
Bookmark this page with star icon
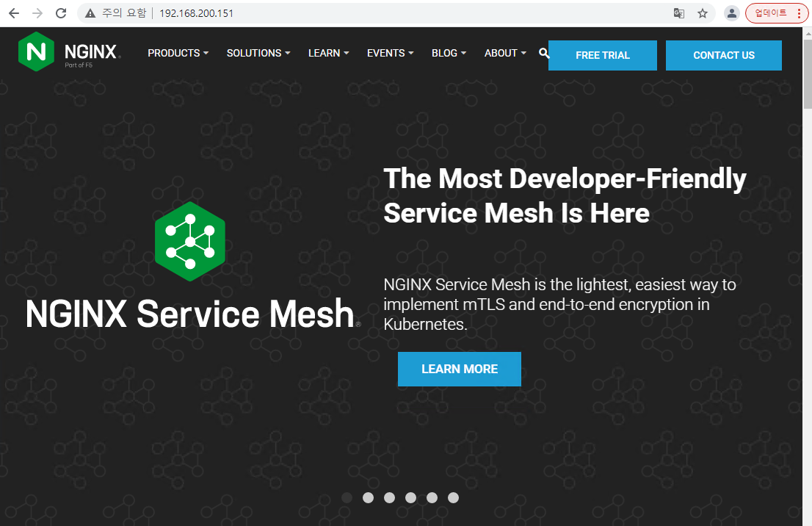[x=702, y=13]
